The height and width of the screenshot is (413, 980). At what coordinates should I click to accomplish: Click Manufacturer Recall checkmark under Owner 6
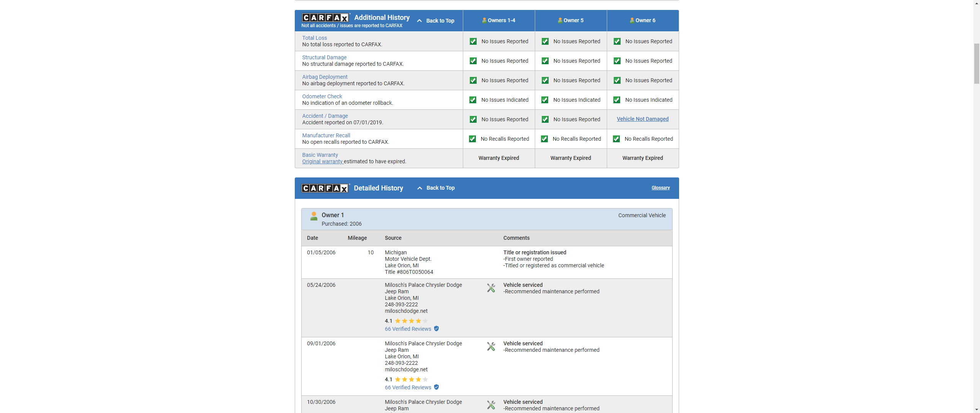[616, 139]
